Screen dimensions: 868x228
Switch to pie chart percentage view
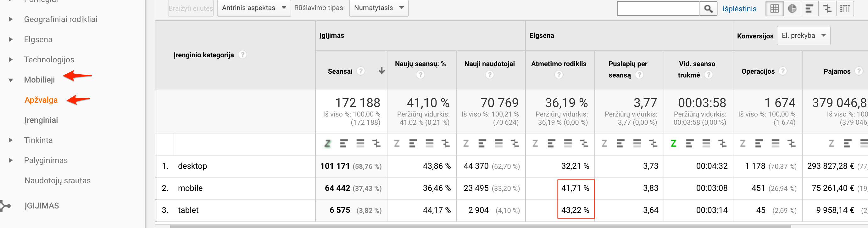click(x=792, y=9)
